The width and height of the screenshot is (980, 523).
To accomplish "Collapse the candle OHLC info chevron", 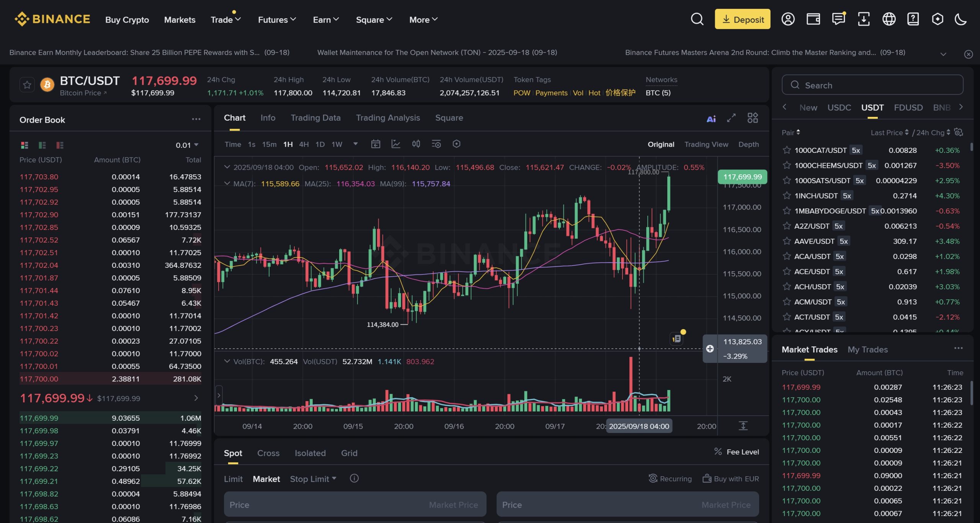I will point(227,167).
